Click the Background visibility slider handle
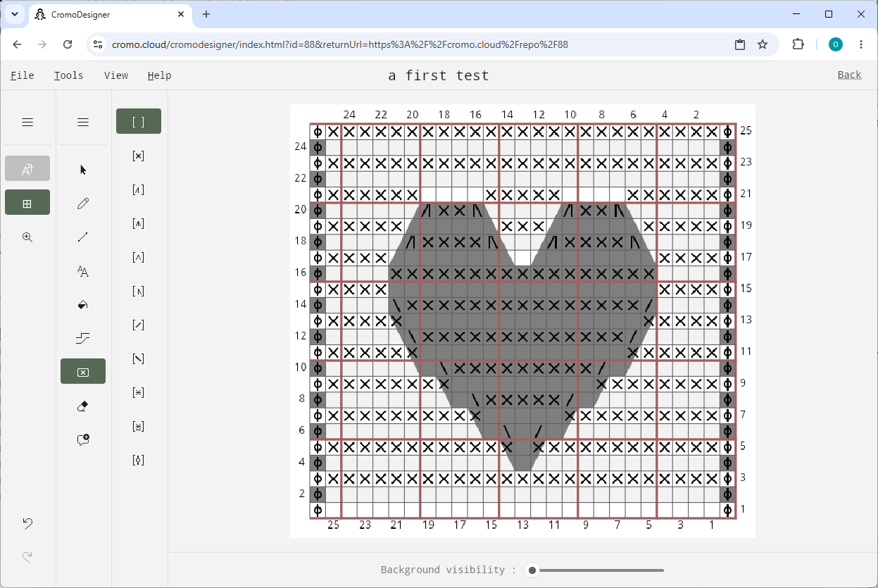This screenshot has height=588, width=878. 532,570
